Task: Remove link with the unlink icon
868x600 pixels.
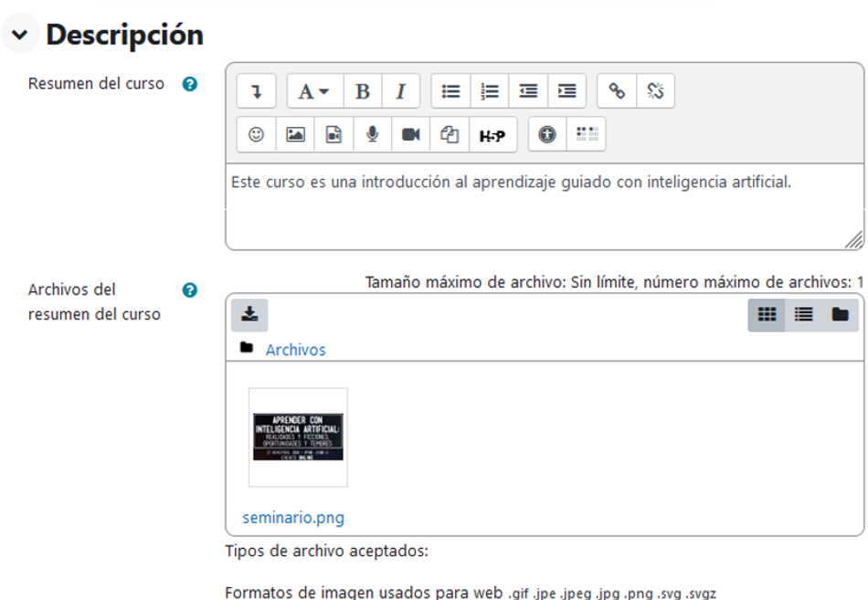Action: coord(655,91)
